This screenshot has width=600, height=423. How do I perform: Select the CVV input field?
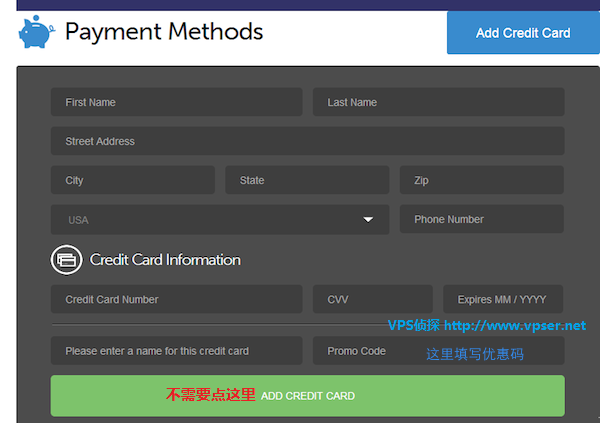click(373, 299)
